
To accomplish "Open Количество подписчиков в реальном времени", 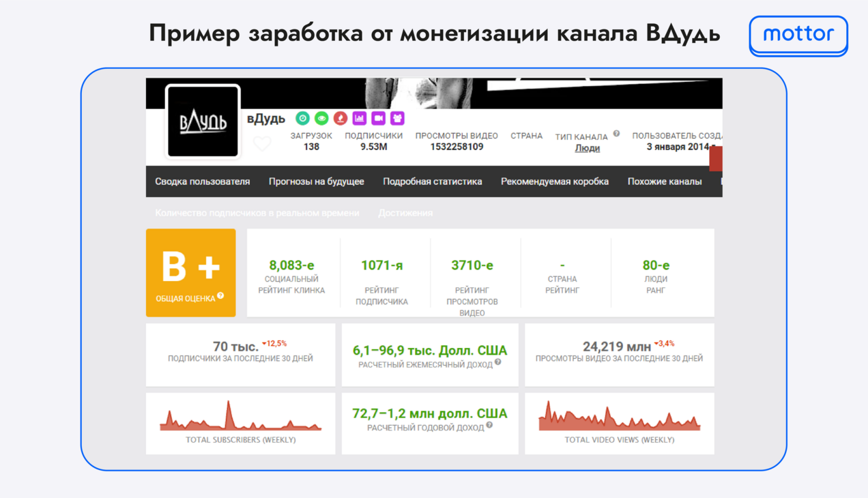I will tap(257, 213).
